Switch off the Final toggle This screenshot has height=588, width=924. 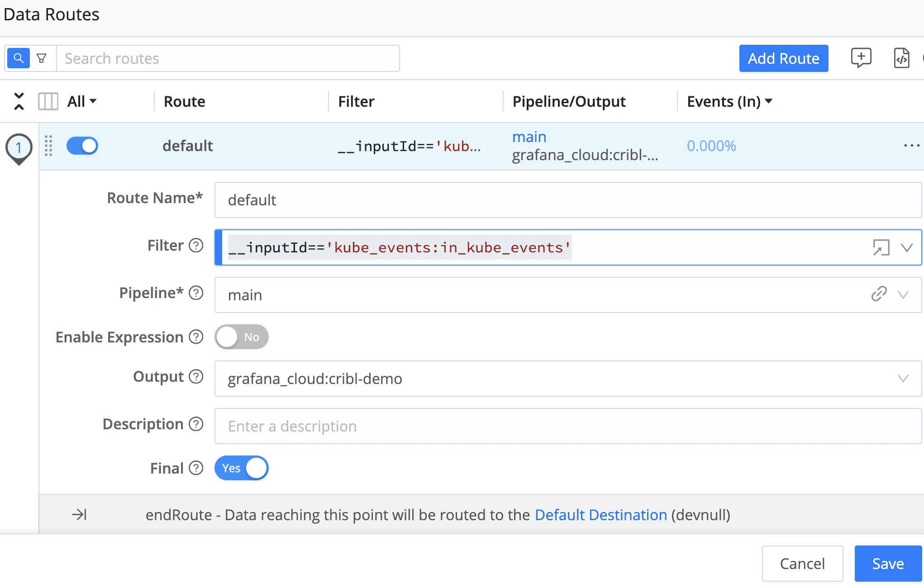[x=241, y=468]
